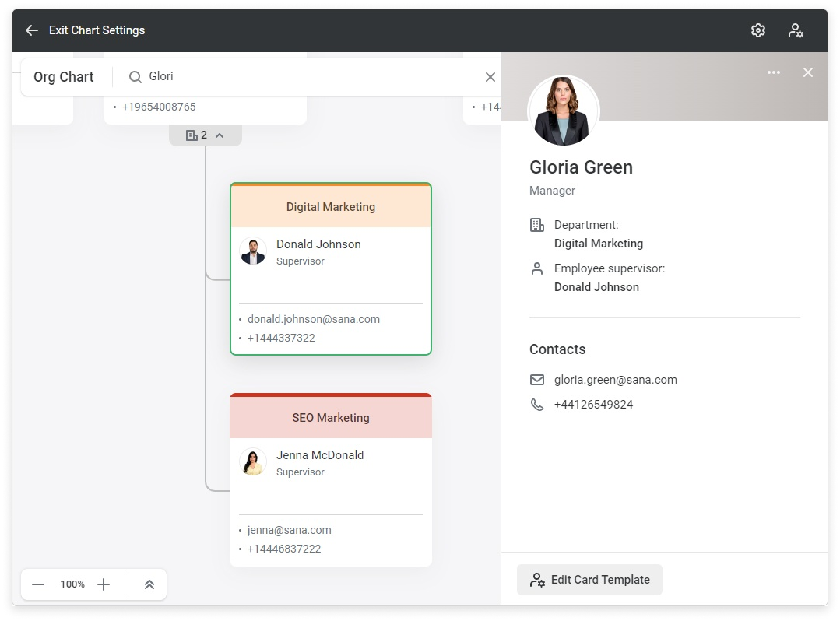Select the Digital Marketing department card header
The width and height of the screenshot is (840, 621).
331,207
